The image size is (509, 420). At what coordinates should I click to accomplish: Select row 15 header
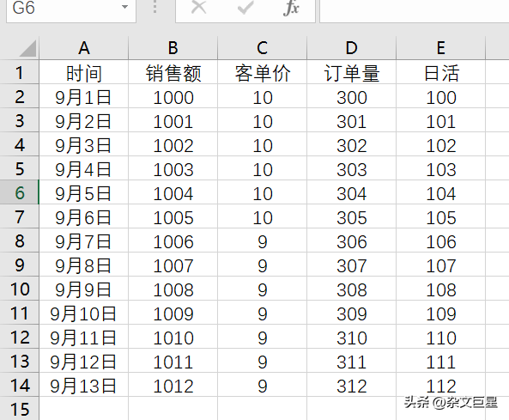coord(20,409)
